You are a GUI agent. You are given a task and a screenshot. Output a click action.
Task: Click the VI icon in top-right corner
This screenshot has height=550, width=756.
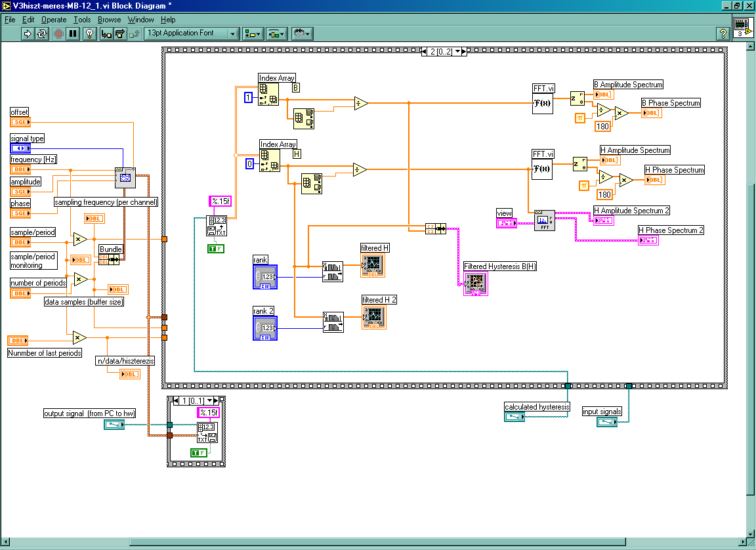point(742,27)
